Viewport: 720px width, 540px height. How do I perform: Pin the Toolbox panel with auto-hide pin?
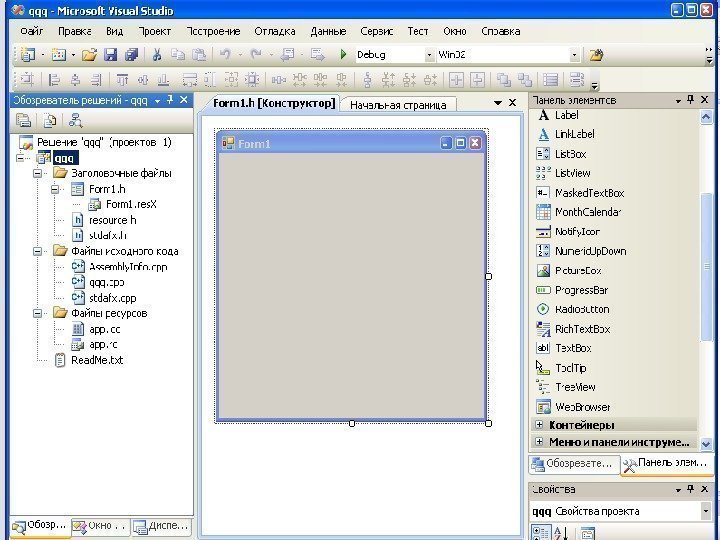coord(691,100)
